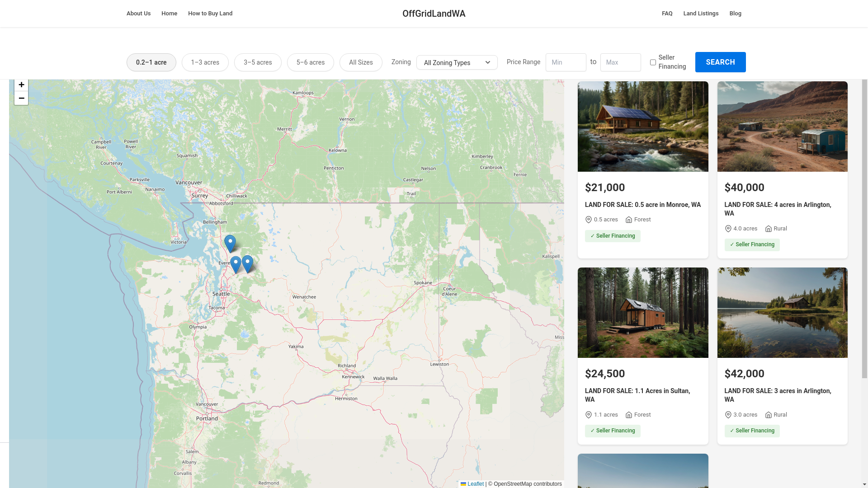Image resolution: width=868 pixels, height=488 pixels.
Task: Select the 1–3 acres size filter
Action: pos(205,62)
